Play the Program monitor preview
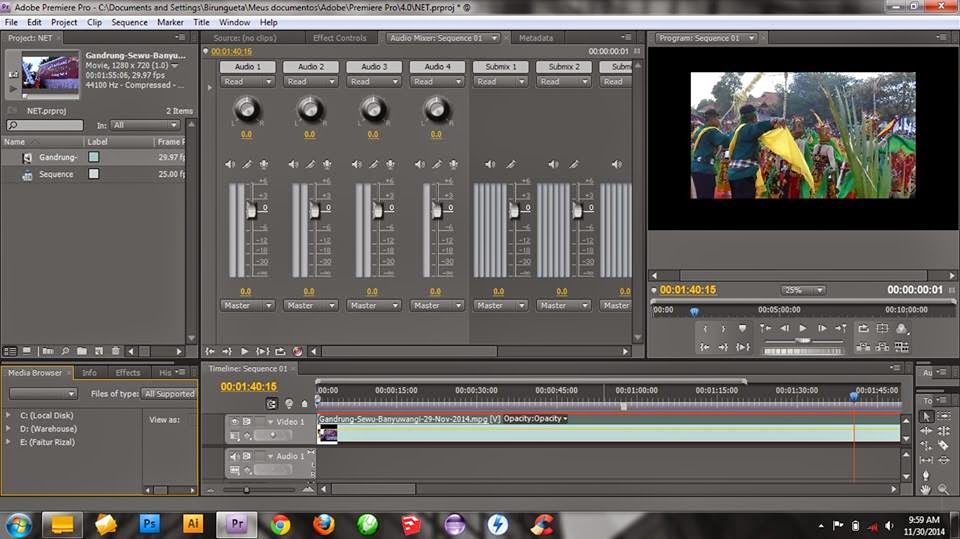 pos(802,328)
